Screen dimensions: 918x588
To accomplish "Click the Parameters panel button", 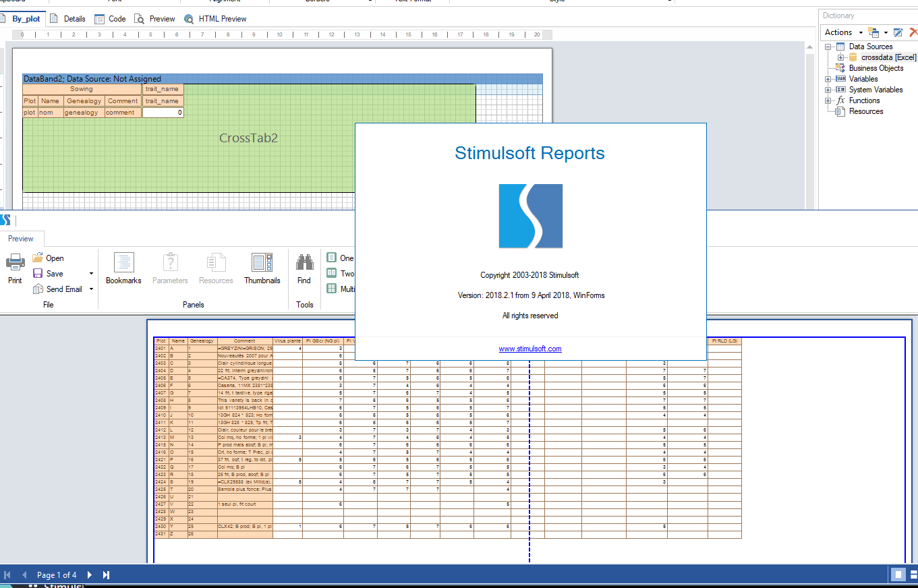I will click(170, 268).
